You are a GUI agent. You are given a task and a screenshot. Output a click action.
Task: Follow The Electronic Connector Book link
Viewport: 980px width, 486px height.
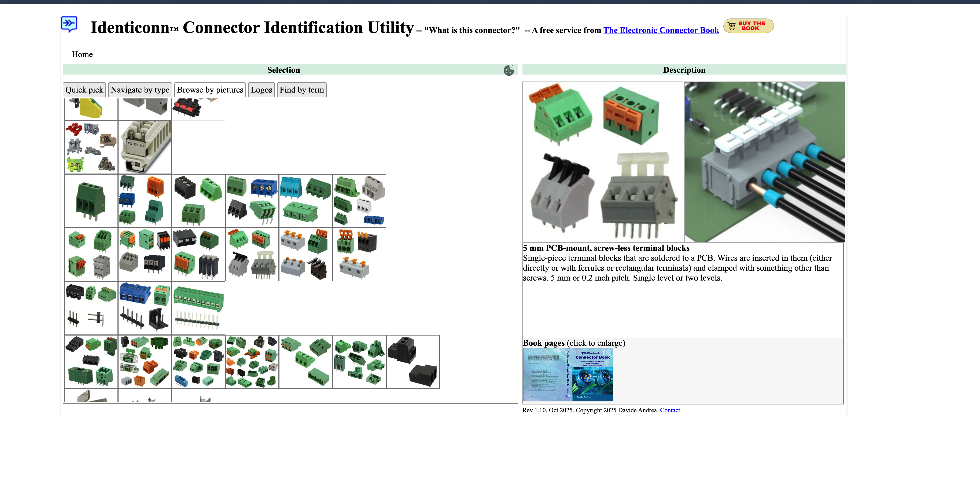(x=661, y=31)
